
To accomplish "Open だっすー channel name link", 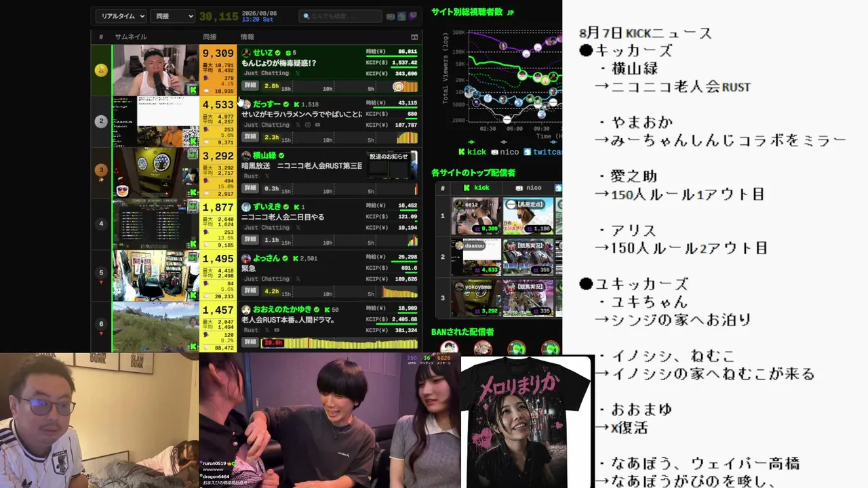I will (267, 104).
